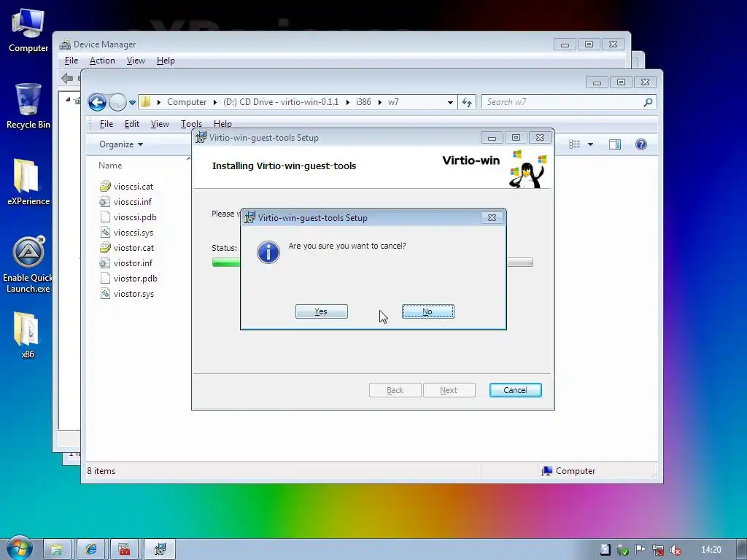The width and height of the screenshot is (747, 560).
Task: Close the cancel confirmation dialog
Action: (x=492, y=217)
